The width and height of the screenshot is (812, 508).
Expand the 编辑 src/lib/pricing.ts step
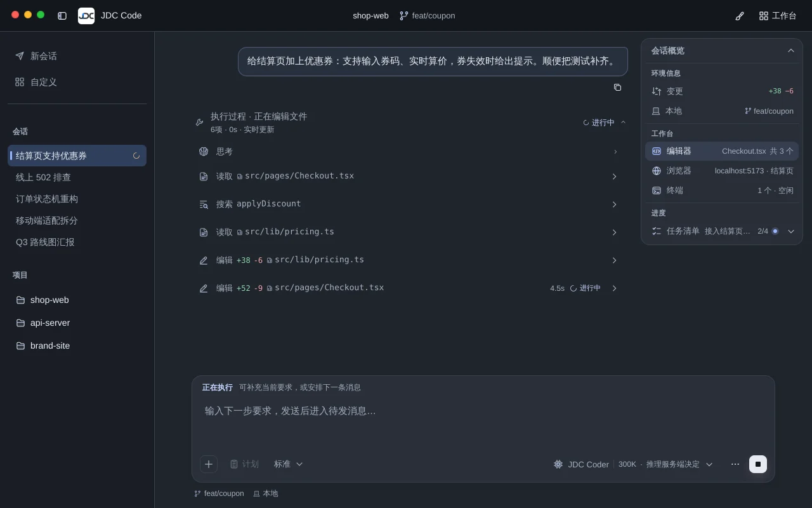[x=410, y=260]
